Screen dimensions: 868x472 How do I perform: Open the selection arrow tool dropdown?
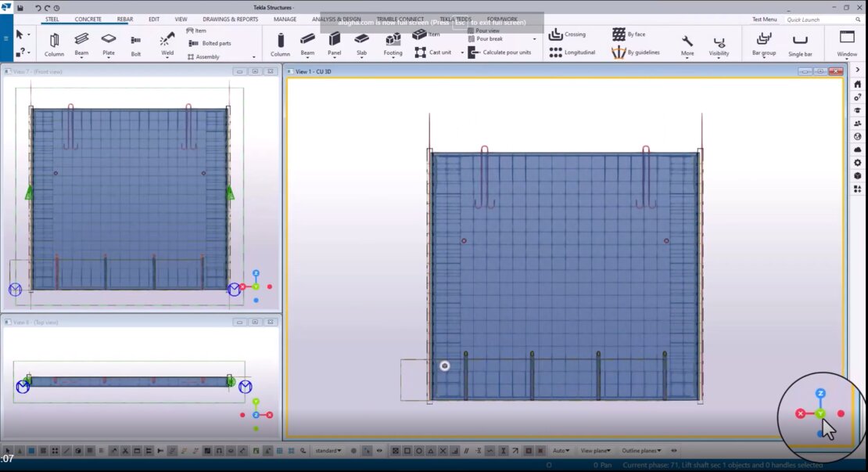(29, 35)
